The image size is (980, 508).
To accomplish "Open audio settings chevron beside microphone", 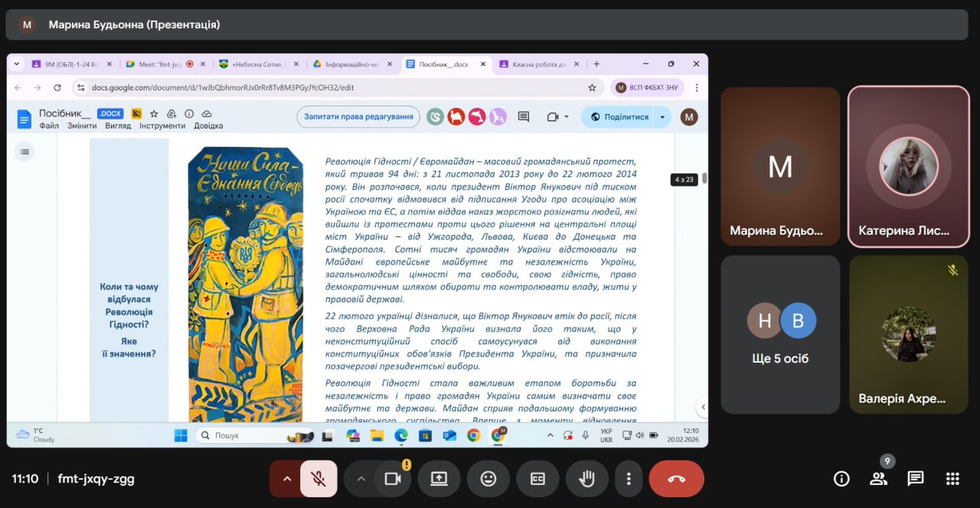I will tap(287, 479).
